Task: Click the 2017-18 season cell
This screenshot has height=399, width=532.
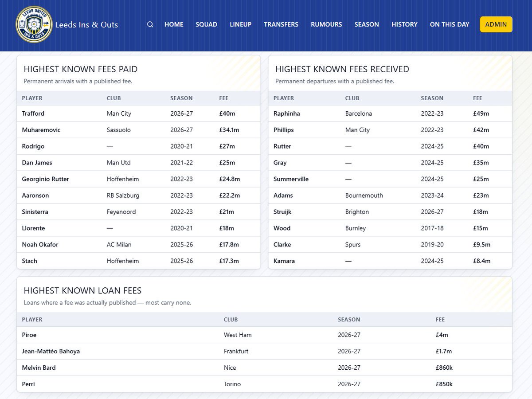Action: click(x=432, y=228)
